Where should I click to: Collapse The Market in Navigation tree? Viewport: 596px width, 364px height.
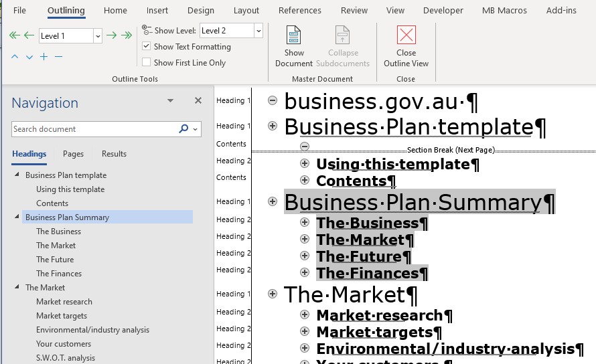coord(17,288)
